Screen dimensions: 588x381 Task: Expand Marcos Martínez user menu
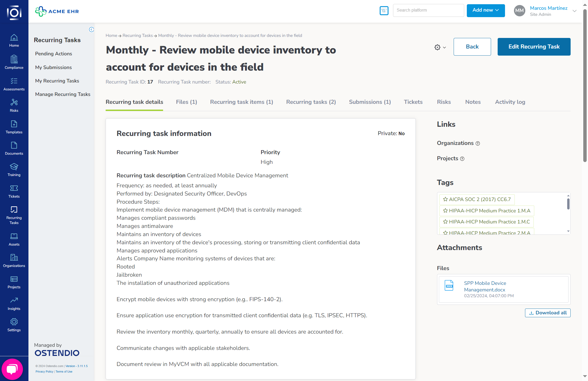pyautogui.click(x=574, y=11)
